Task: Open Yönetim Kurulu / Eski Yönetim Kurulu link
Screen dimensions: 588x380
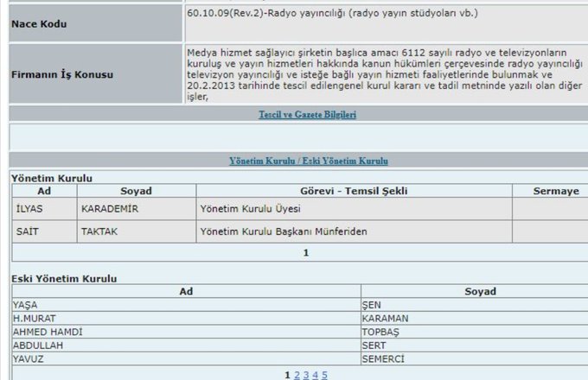Action: coord(309,161)
